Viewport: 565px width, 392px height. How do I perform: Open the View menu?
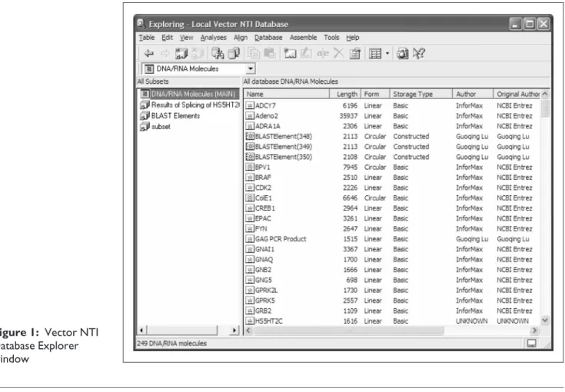point(187,38)
